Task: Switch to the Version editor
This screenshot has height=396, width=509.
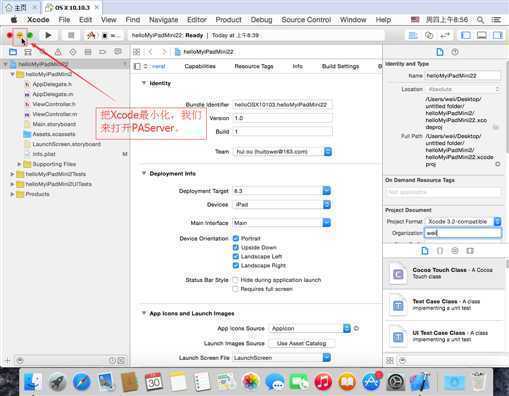Action: pyautogui.click(x=445, y=35)
